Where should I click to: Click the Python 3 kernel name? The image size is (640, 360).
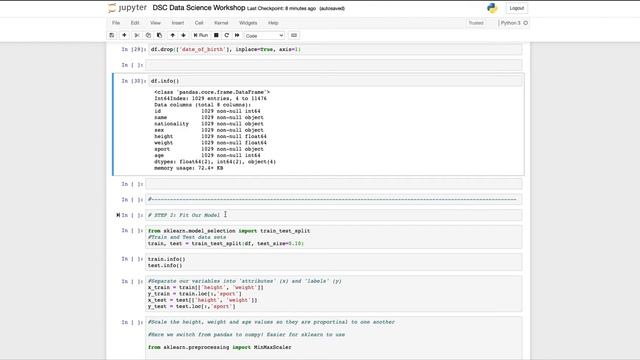coord(510,23)
